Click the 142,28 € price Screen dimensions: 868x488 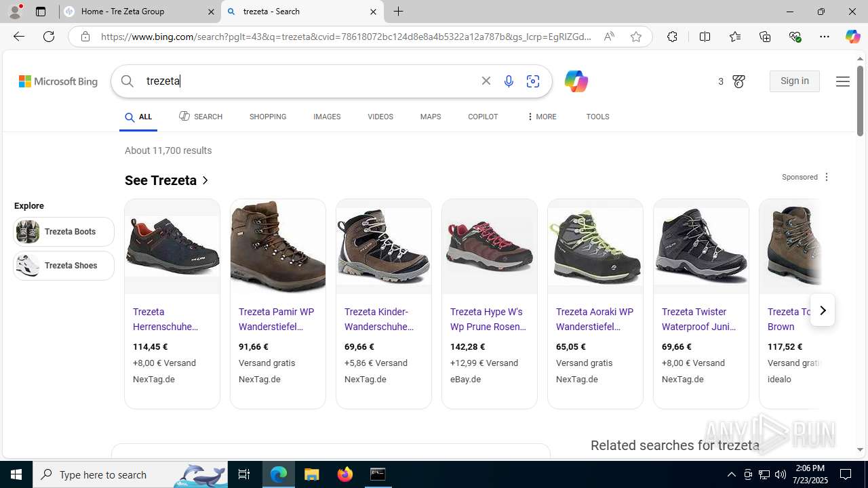click(x=468, y=347)
